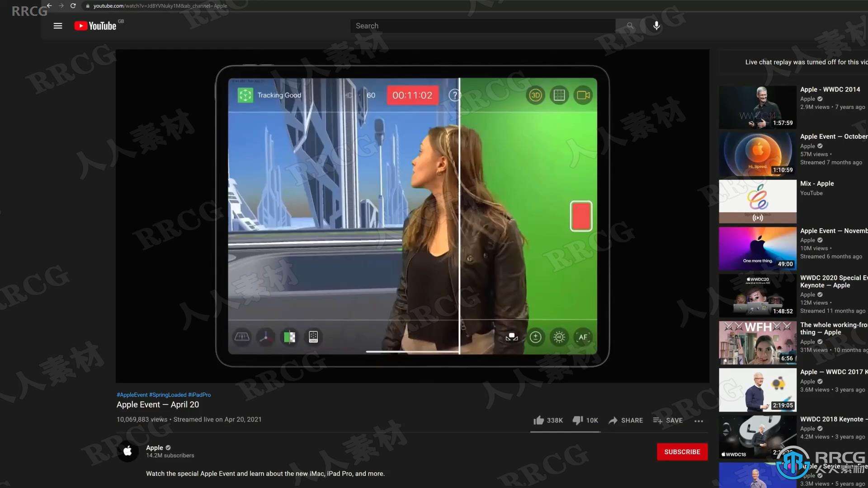This screenshot has height=488, width=868.
Task: Open 'The whole working-from-home thing' video
Action: coord(834,328)
